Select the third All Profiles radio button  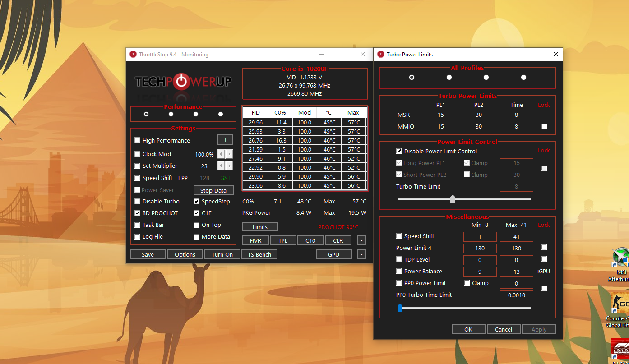[486, 77]
